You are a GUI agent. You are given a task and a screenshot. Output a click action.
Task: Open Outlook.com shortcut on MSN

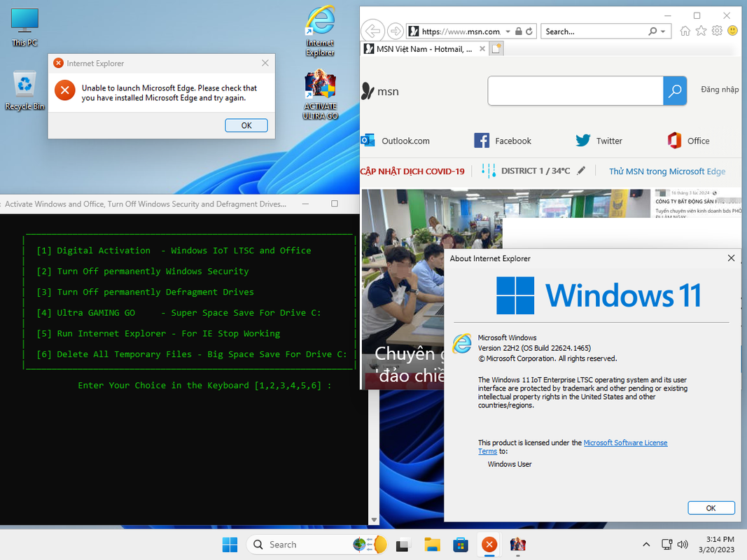(x=395, y=141)
